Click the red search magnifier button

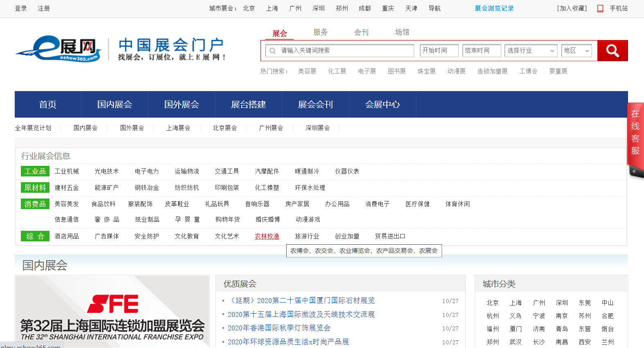[612, 51]
